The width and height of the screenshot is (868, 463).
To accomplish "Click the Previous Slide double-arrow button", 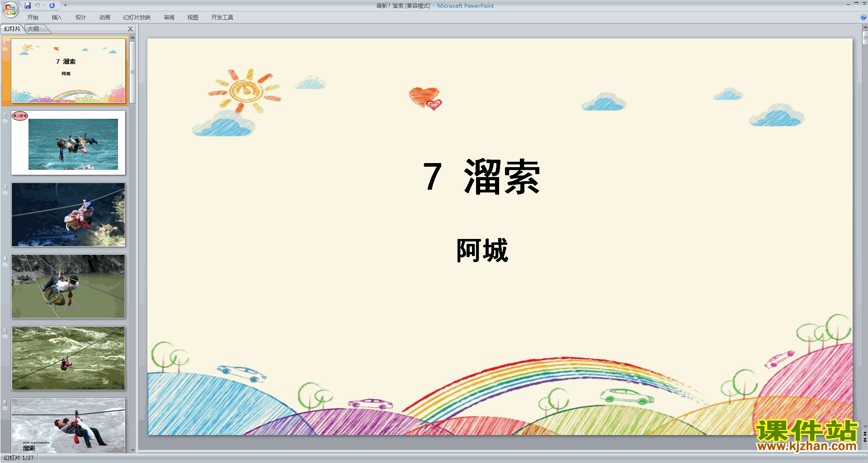I will click(x=865, y=434).
